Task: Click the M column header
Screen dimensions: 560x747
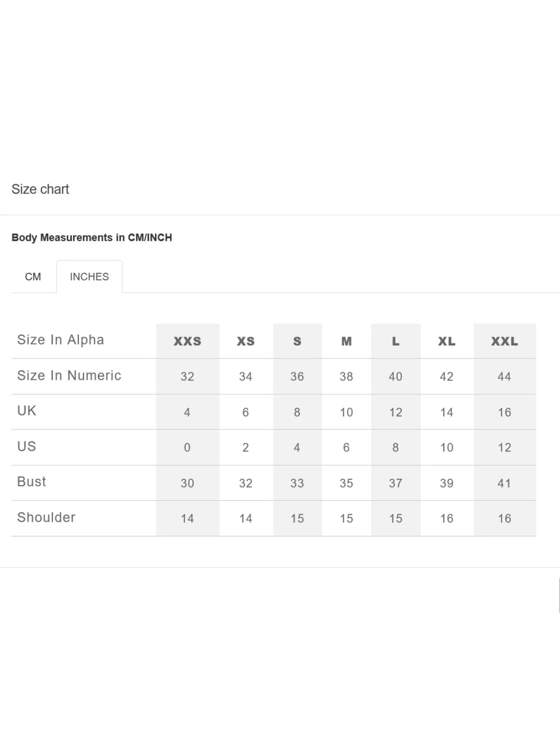Action: pos(346,341)
